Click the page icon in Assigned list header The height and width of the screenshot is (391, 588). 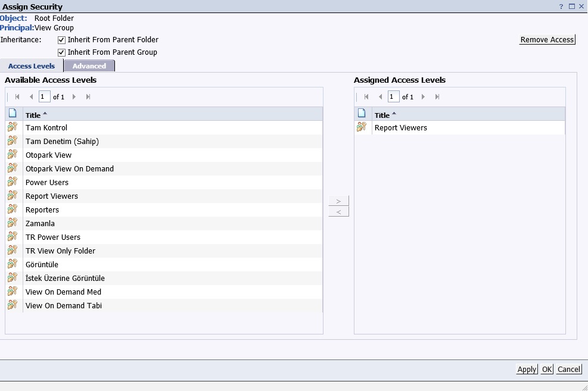[x=362, y=113]
